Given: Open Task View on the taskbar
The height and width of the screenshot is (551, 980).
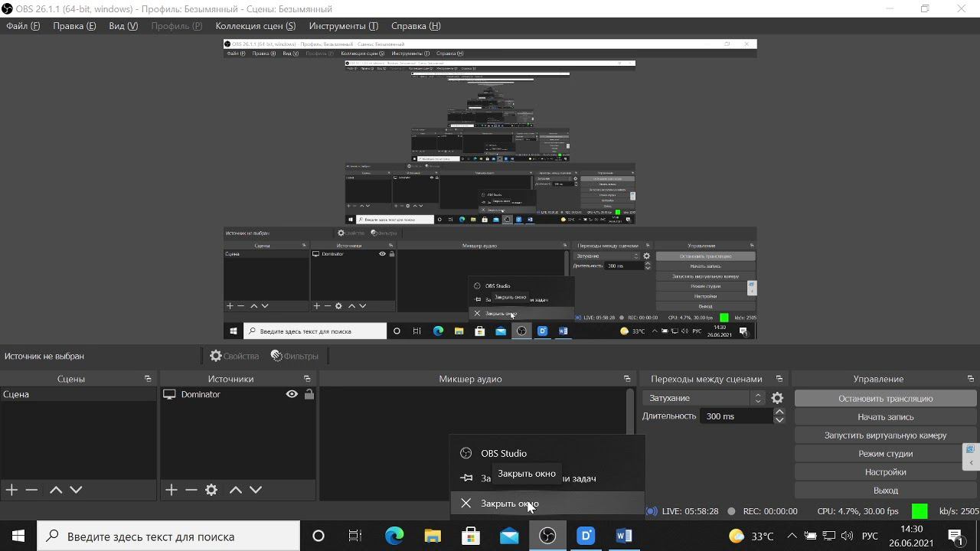Looking at the screenshot, I should 355,536.
